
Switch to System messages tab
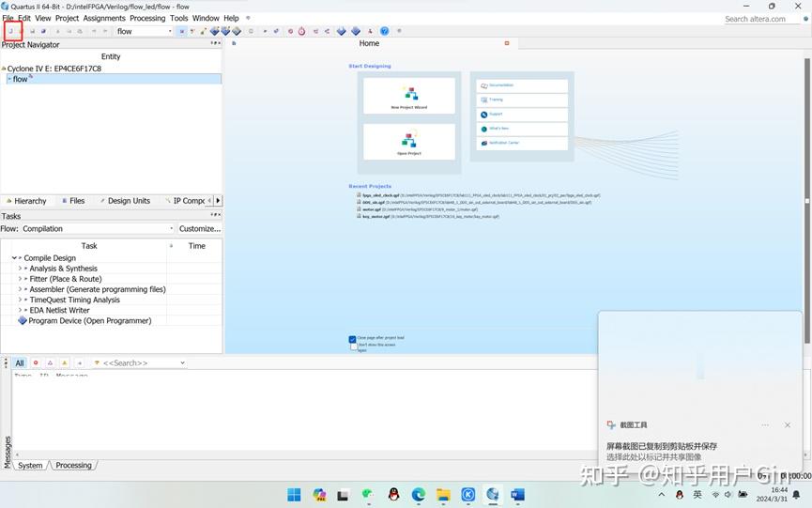(30, 466)
